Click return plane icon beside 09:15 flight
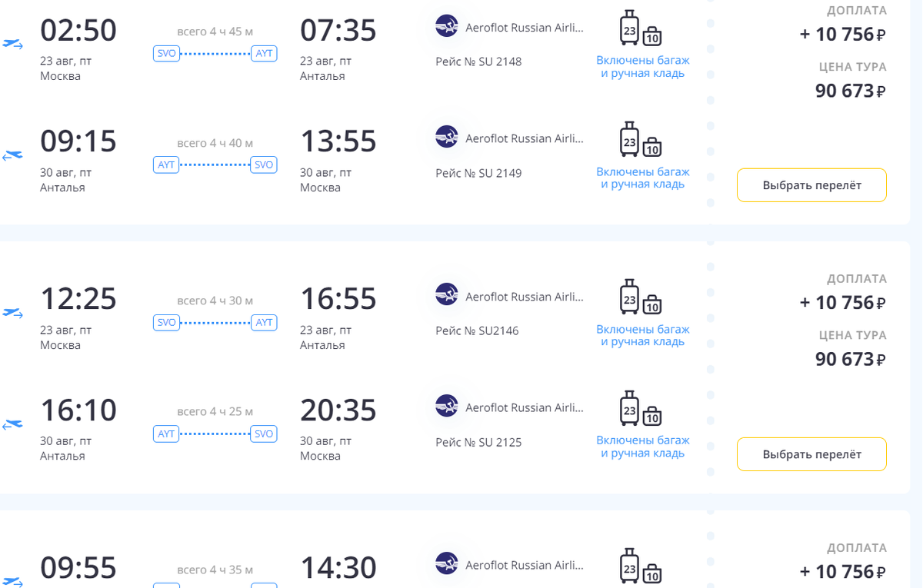Viewport: 923px width, 588px height. coord(13,156)
